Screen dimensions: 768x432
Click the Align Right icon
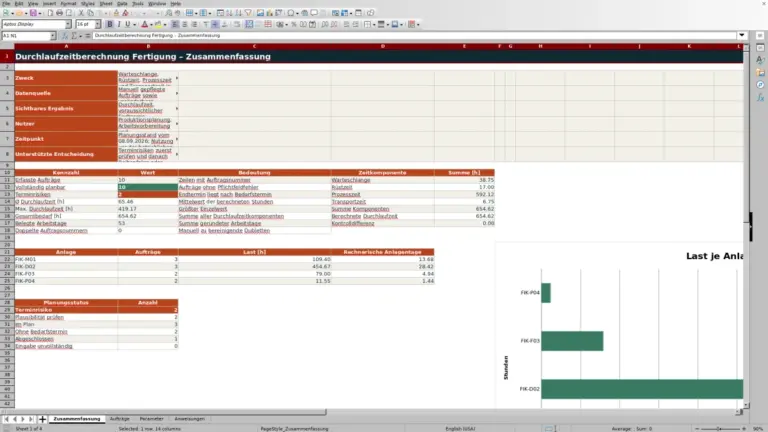pos(194,24)
